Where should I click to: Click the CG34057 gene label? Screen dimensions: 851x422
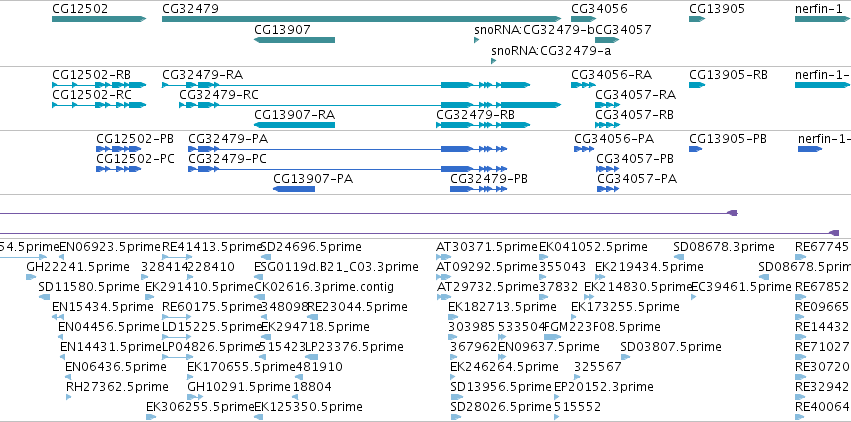click(623, 30)
